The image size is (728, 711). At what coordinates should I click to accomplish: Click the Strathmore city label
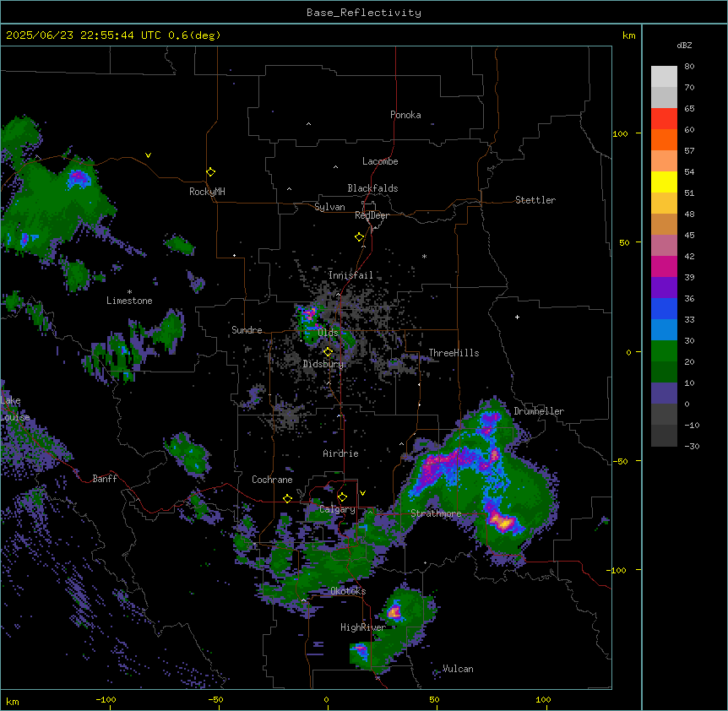coord(436,513)
